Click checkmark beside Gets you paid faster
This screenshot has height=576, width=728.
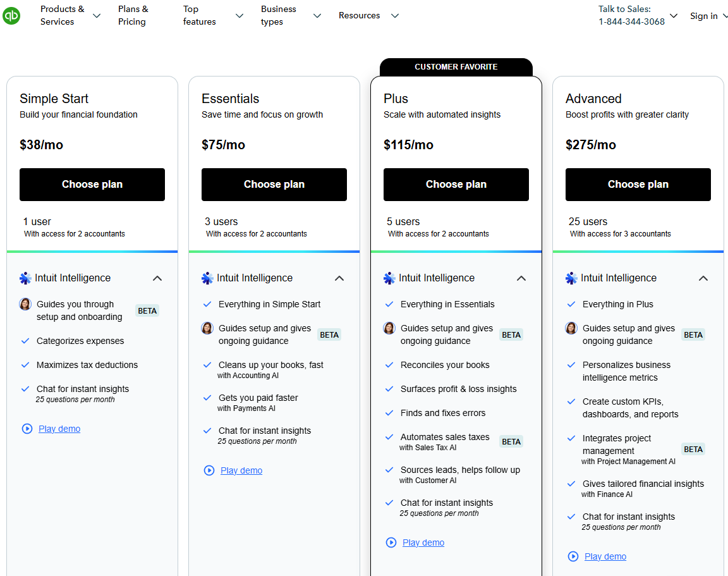click(x=207, y=398)
